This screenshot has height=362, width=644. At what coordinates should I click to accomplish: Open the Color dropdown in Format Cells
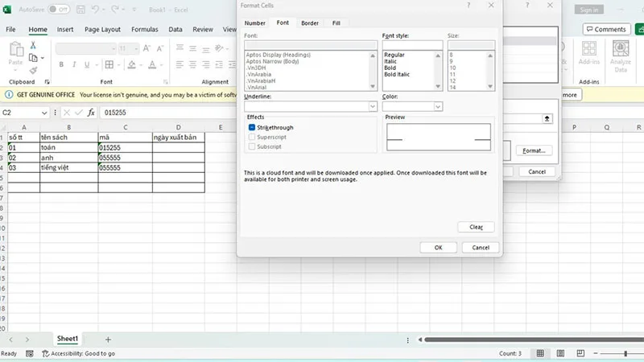438,107
